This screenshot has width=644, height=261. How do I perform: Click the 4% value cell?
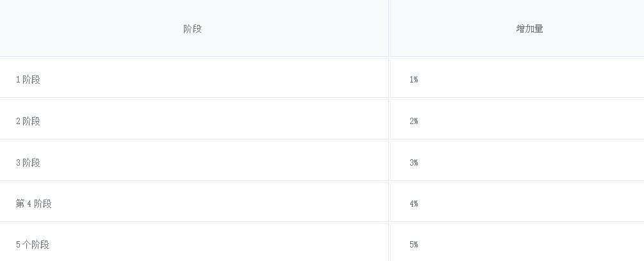point(414,203)
